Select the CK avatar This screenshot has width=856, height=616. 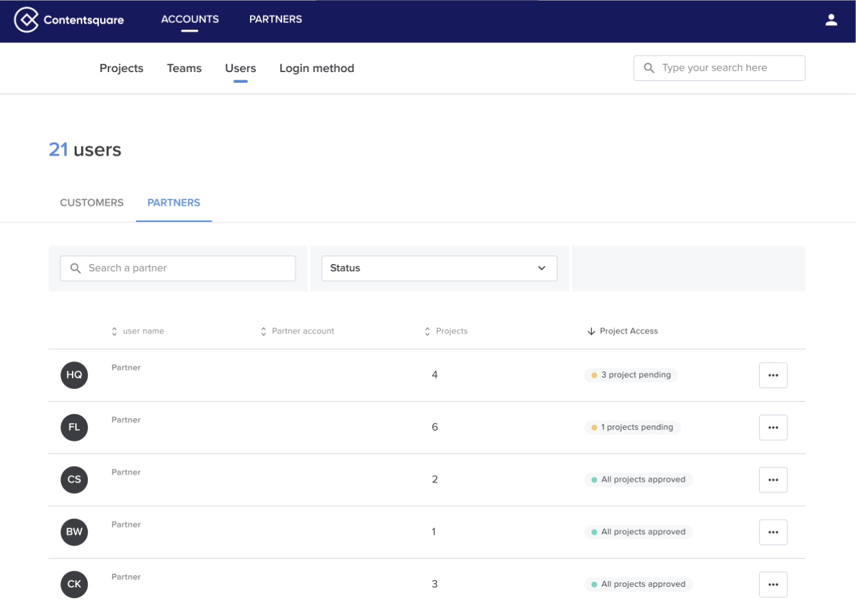click(x=74, y=584)
